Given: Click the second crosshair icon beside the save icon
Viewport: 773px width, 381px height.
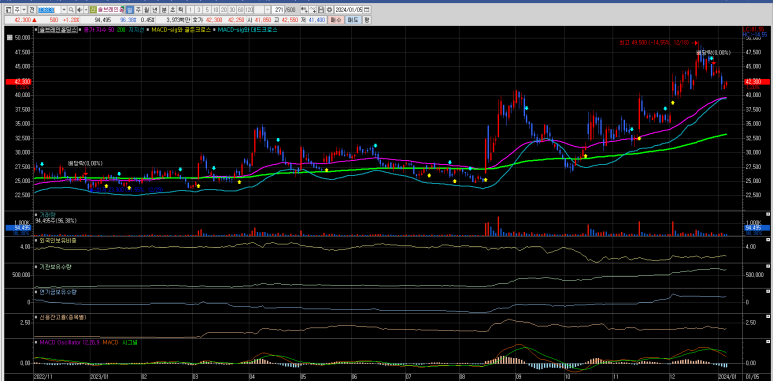Looking at the screenshot, I should point(313,10).
